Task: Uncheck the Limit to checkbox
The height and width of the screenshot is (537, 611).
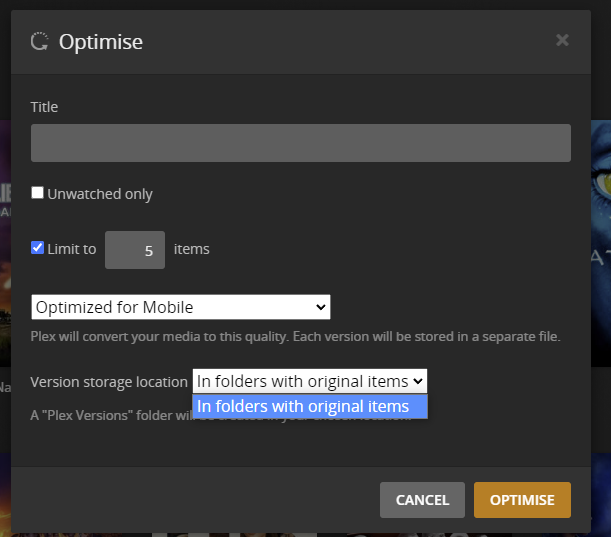Action: tap(37, 248)
